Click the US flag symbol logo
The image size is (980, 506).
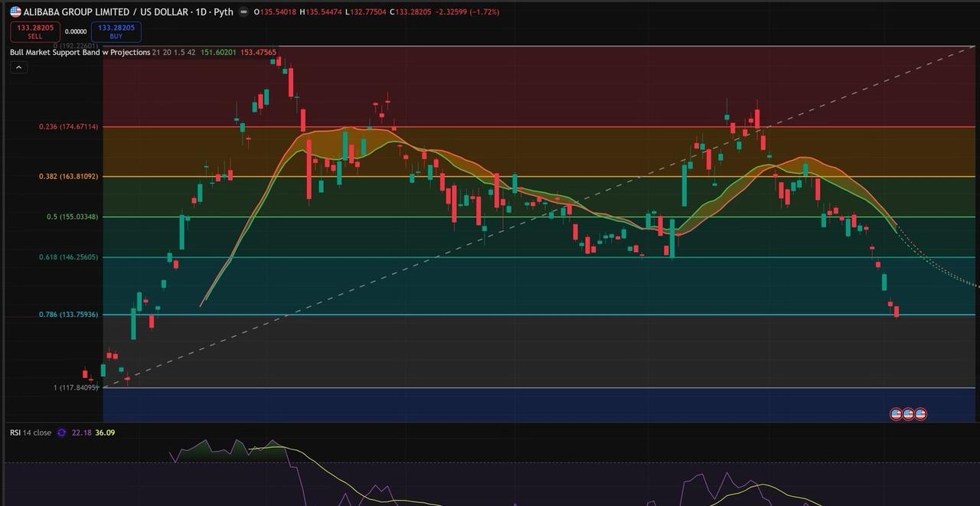coord(15,11)
